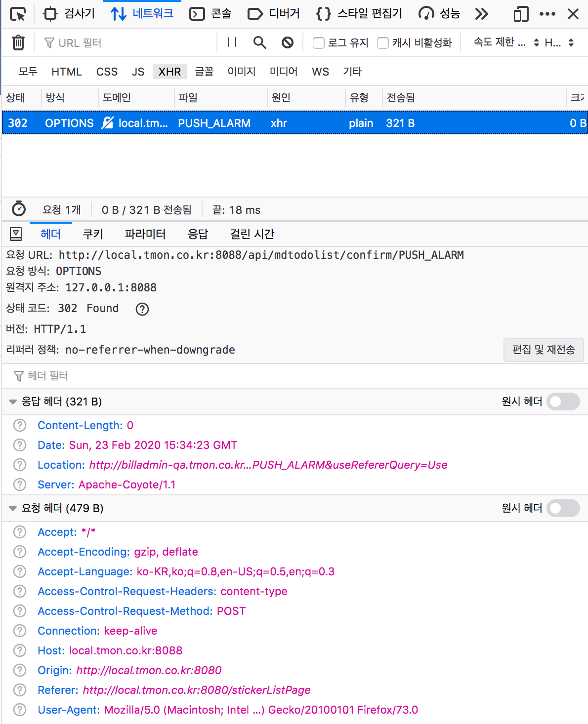Start performance analysis stopwatch
Image resolution: width=588 pixels, height=724 pixels.
tap(19, 209)
